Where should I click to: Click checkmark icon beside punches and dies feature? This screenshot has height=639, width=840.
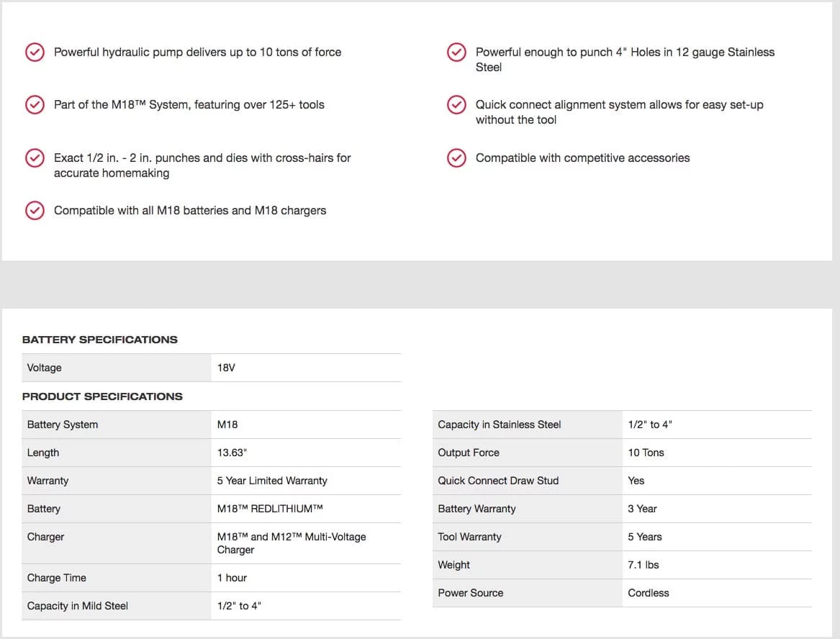[35, 158]
